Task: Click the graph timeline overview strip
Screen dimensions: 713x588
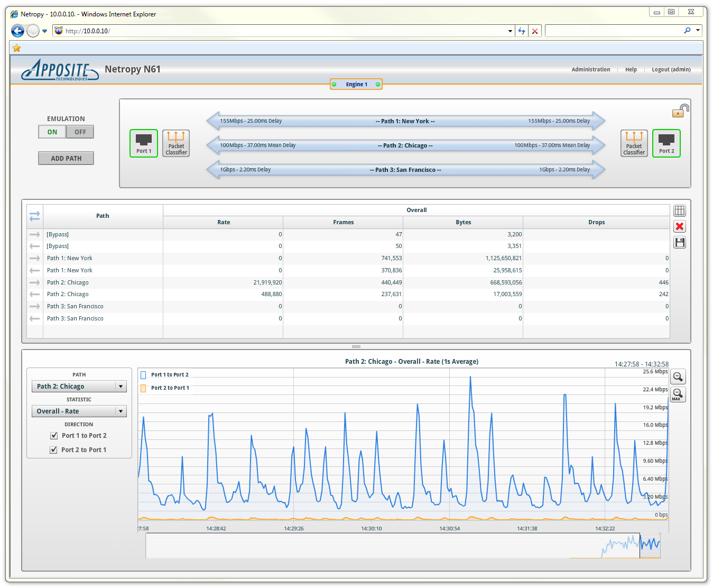Action: point(403,546)
